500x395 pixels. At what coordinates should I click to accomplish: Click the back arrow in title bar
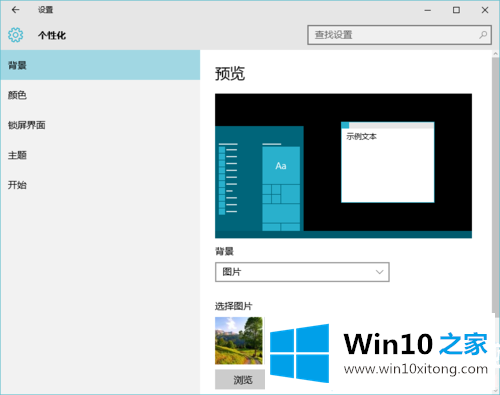coord(16,10)
